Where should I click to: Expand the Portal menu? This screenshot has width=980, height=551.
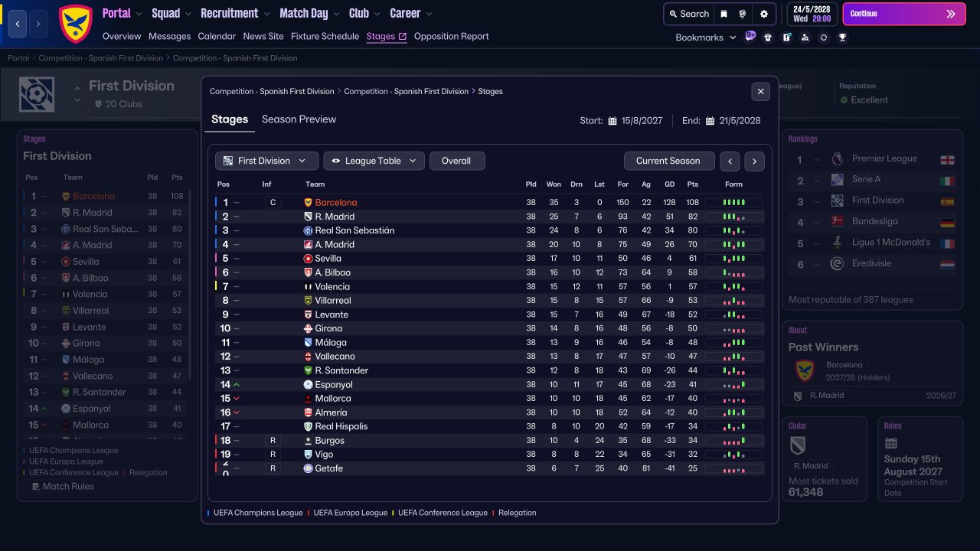click(x=123, y=13)
